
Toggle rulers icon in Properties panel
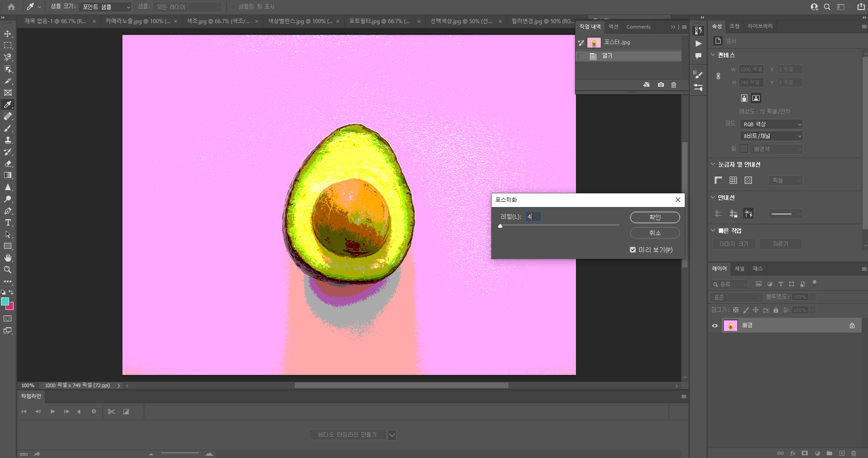coord(718,180)
